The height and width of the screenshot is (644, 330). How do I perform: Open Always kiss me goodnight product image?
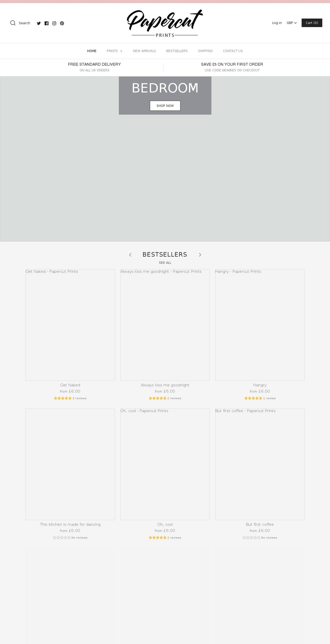coord(165,325)
